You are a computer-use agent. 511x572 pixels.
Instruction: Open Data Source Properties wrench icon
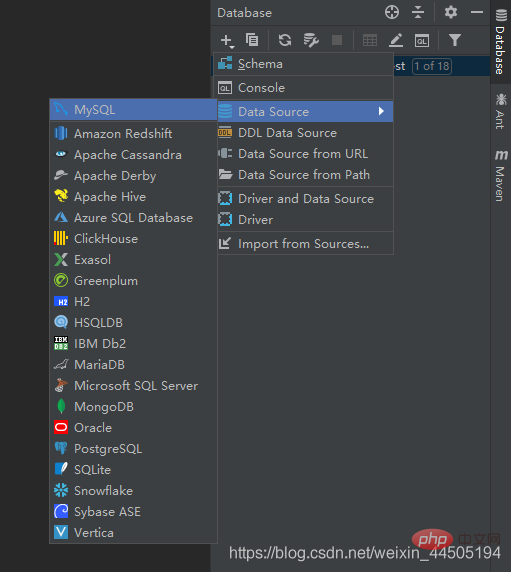(311, 40)
